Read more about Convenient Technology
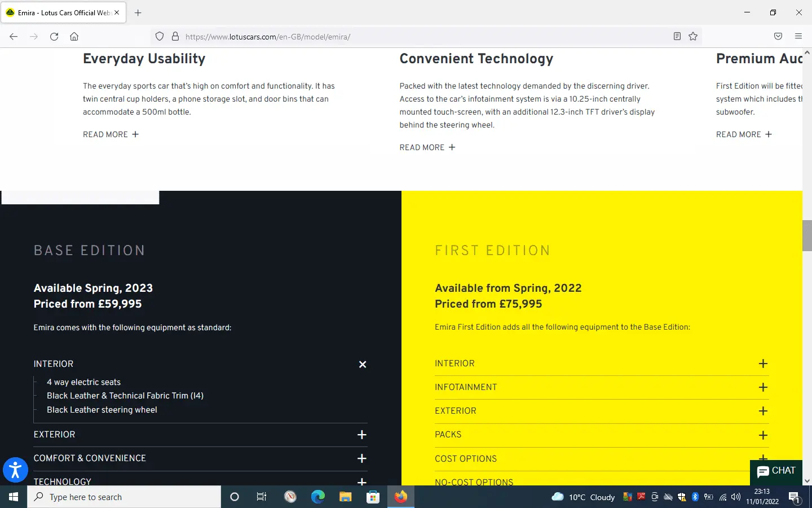The image size is (812, 508). 427,147
